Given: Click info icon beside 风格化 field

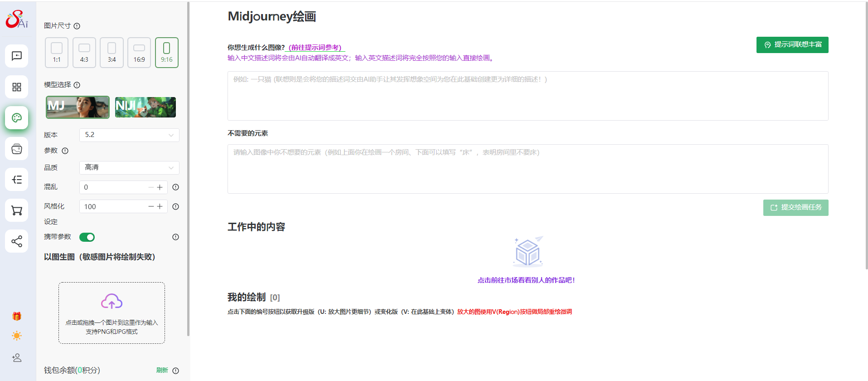Looking at the screenshot, I should click(x=176, y=206).
